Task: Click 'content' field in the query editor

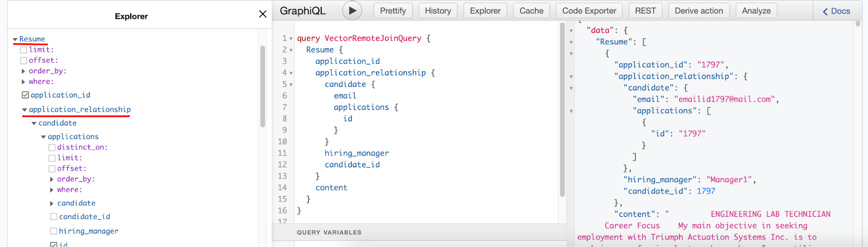Action: pyautogui.click(x=331, y=187)
